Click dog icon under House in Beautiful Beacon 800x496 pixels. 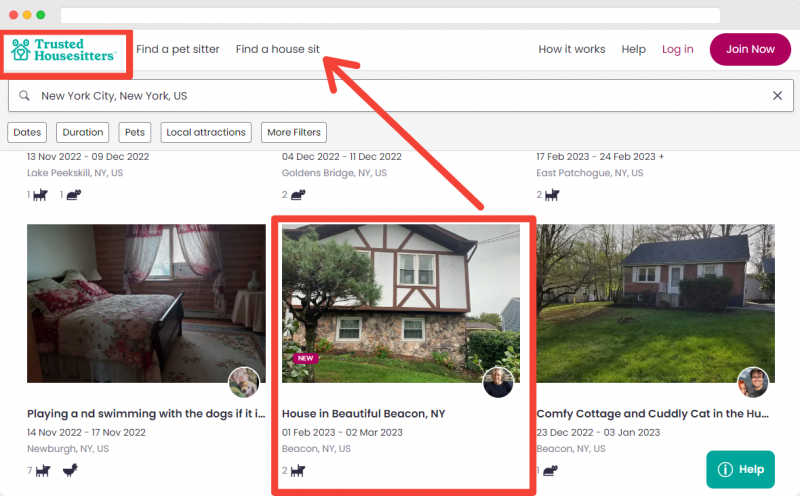297,470
